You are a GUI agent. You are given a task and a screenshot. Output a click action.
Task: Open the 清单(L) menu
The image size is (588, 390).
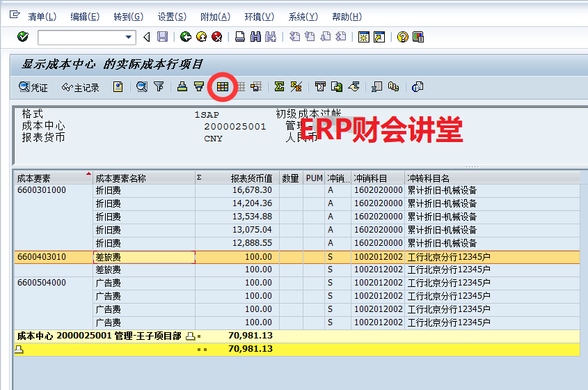[42, 17]
